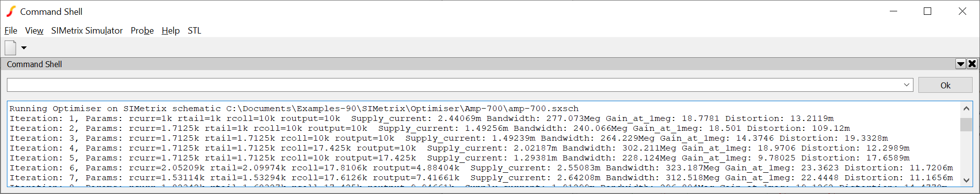Click the Ok button
This screenshot has height=194, width=980.
pyautogui.click(x=945, y=85)
